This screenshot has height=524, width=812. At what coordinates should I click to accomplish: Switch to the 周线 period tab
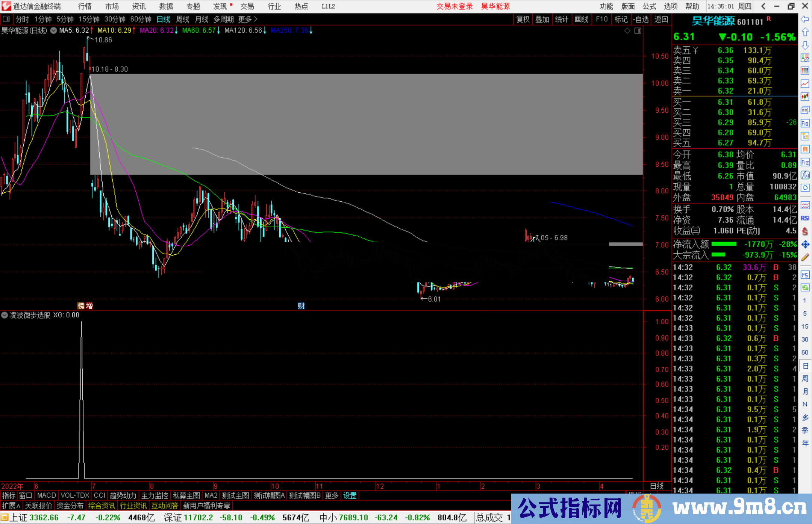coord(183,19)
